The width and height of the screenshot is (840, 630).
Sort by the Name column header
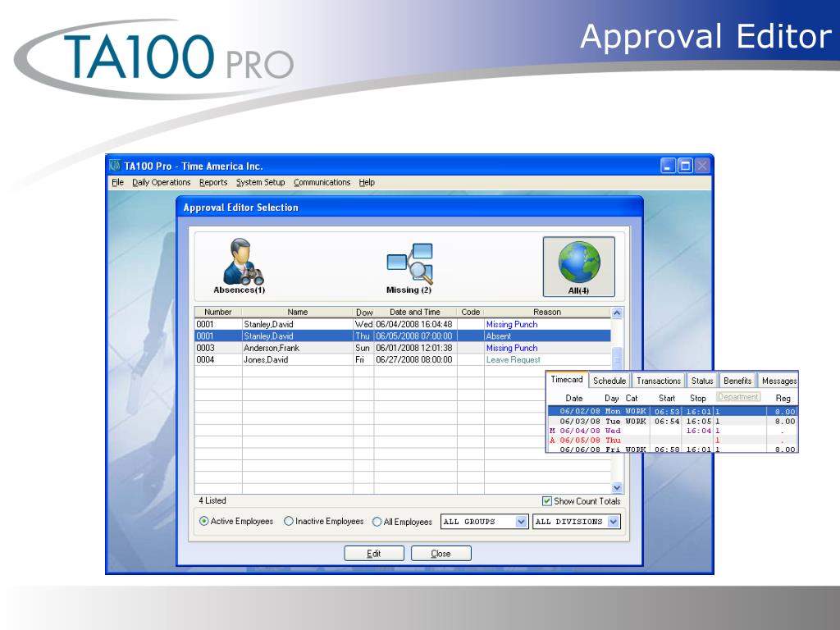[x=297, y=312]
